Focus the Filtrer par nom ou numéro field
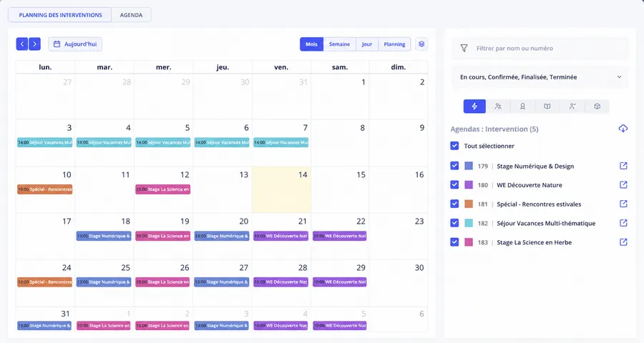644x343 pixels. pos(540,48)
